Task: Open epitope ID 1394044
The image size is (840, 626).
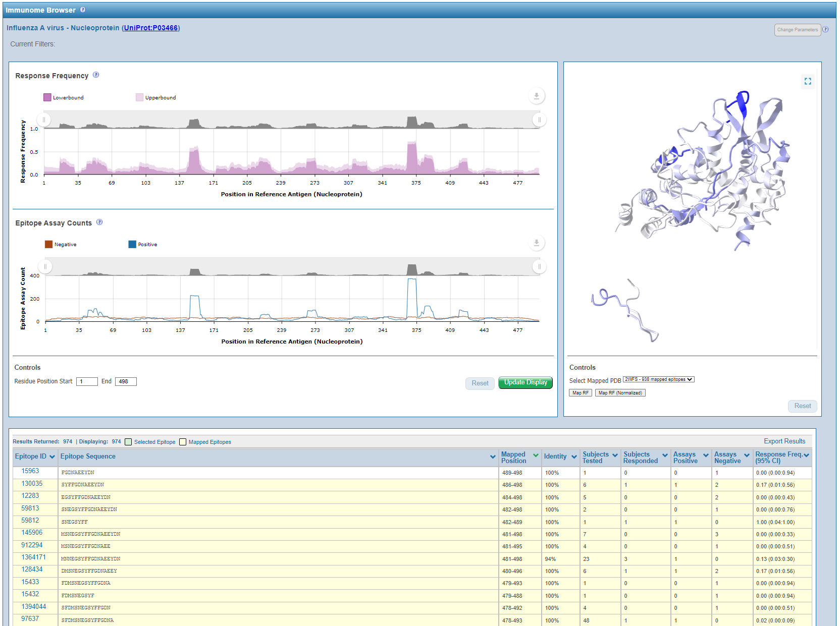Action: pos(33,607)
